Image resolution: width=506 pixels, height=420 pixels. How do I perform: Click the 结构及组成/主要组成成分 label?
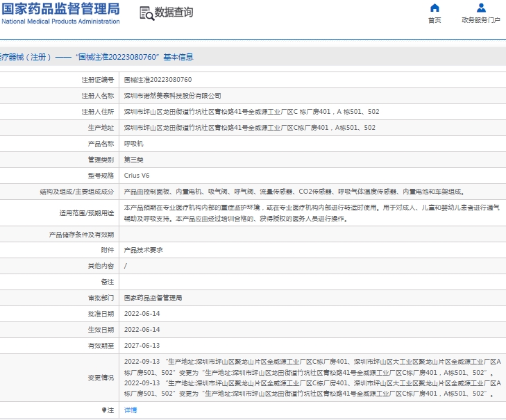[x=77, y=192]
